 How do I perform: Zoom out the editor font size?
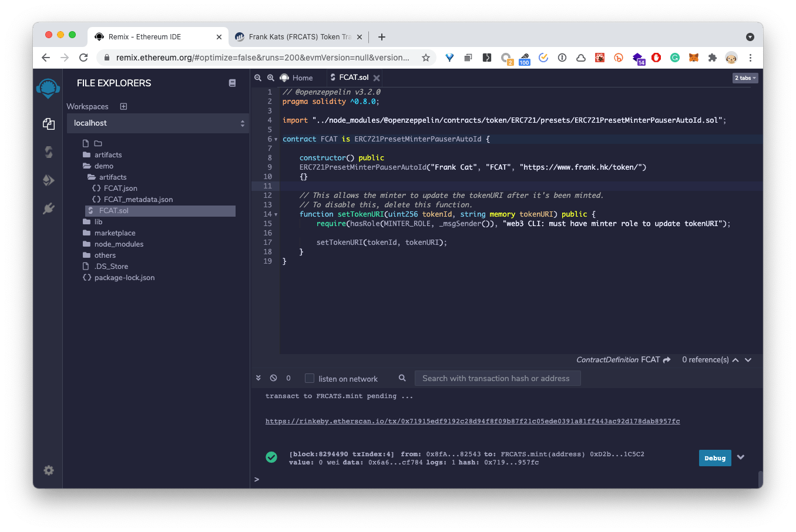pyautogui.click(x=258, y=78)
